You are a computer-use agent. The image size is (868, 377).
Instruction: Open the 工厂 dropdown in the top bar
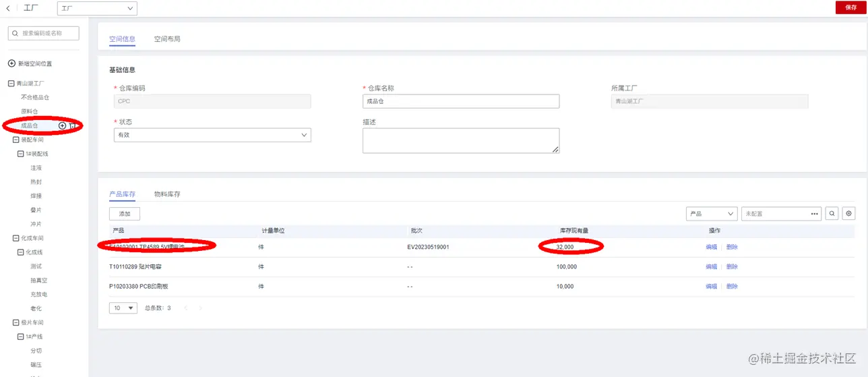[x=97, y=8]
